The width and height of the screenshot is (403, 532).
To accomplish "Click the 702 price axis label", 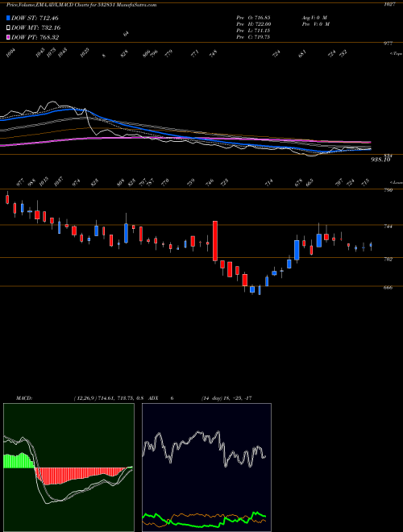I will [388, 260].
